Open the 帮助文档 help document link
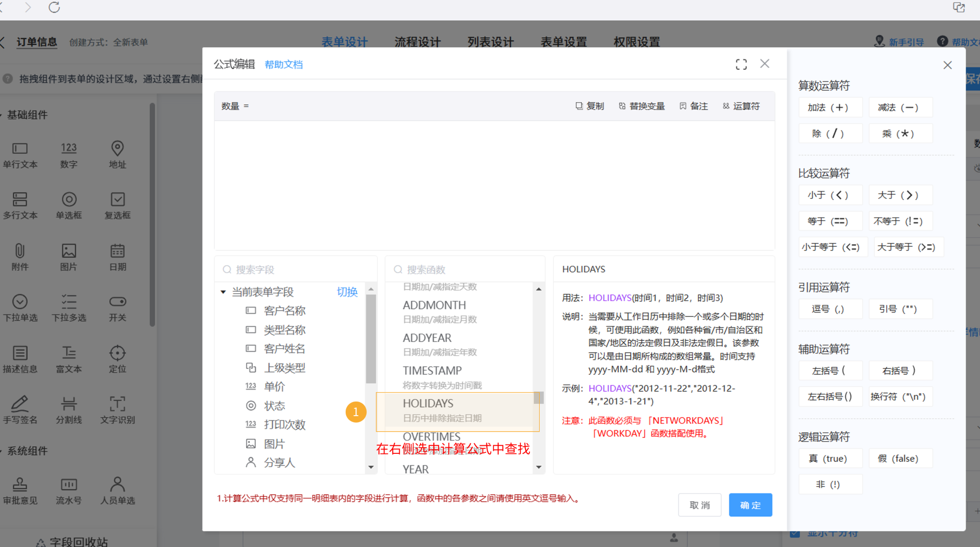Image resolution: width=980 pixels, height=547 pixels. [283, 64]
